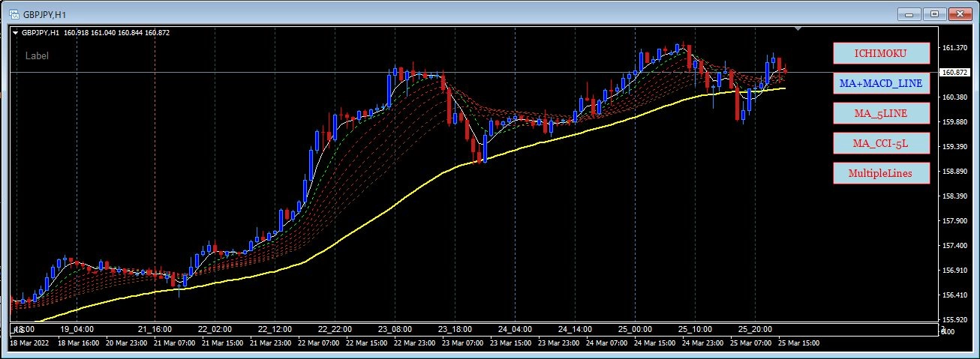Click the chart shift triangle marker
The width and height of the screenshot is (980, 359).
(798, 29)
